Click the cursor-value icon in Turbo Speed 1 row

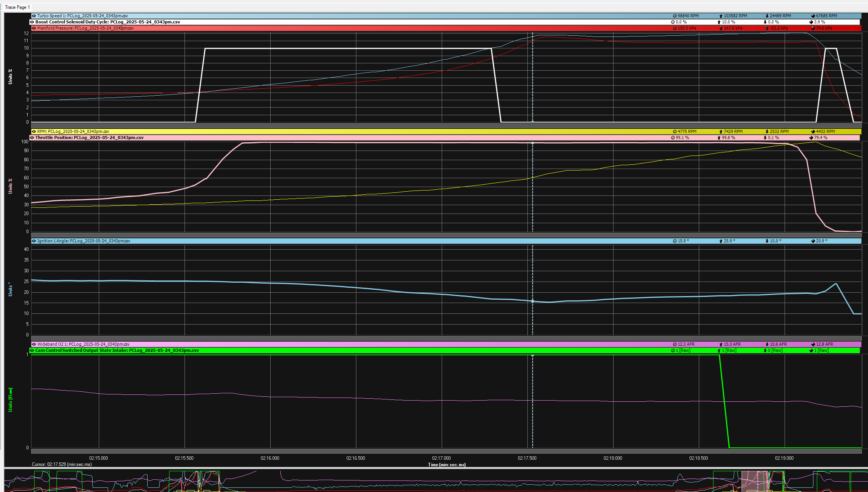click(x=675, y=16)
